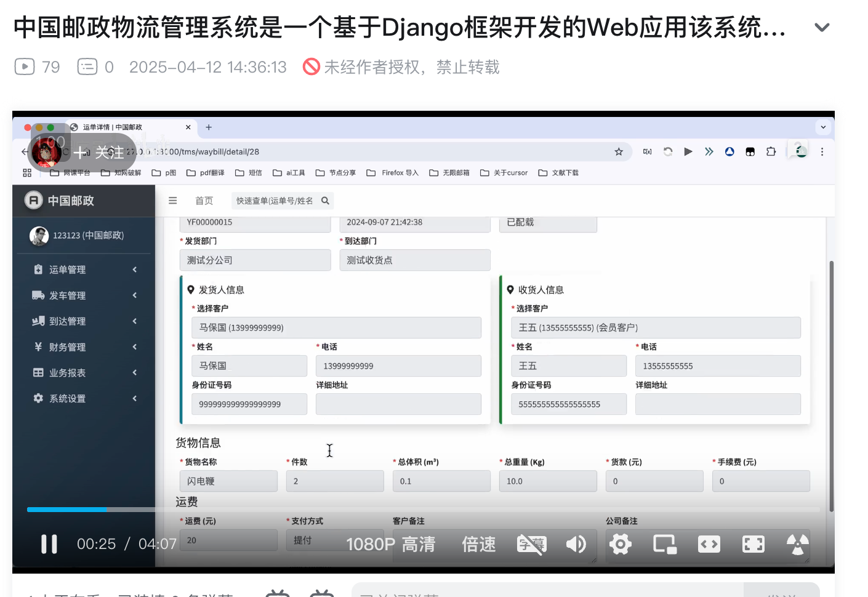Open the browser three-dot menu

822,151
